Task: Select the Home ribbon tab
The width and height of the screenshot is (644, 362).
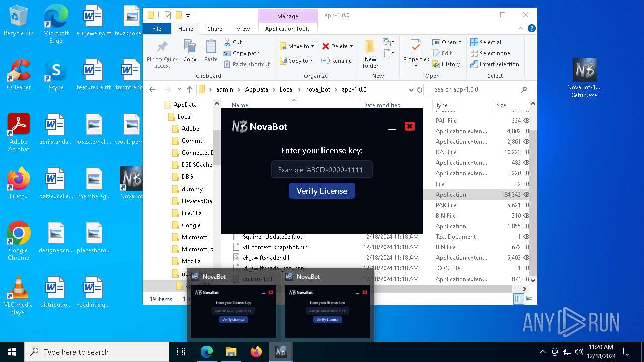Action: [185, 29]
